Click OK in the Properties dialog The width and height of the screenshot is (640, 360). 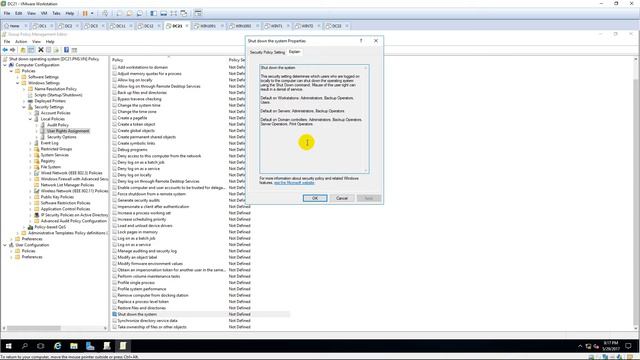[315, 198]
